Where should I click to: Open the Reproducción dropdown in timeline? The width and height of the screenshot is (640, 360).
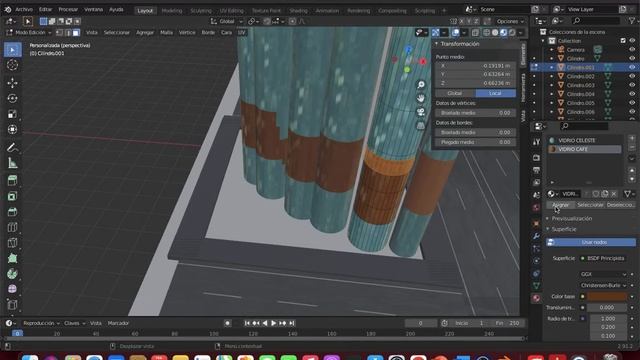click(x=41, y=323)
